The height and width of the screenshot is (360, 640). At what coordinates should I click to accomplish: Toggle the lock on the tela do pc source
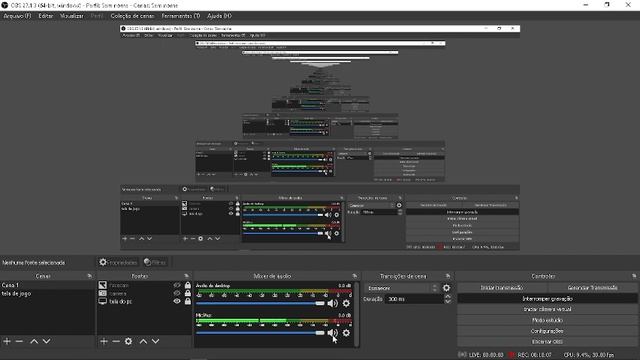(187, 301)
